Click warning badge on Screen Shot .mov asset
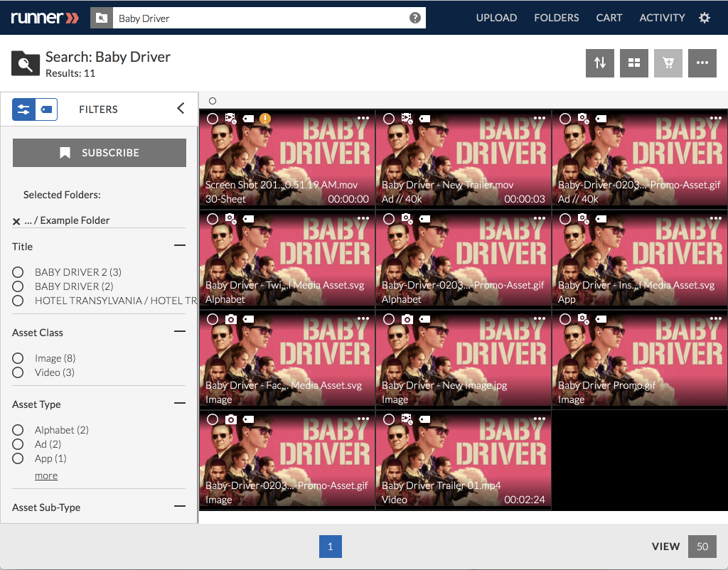The image size is (728, 570). coord(265,119)
